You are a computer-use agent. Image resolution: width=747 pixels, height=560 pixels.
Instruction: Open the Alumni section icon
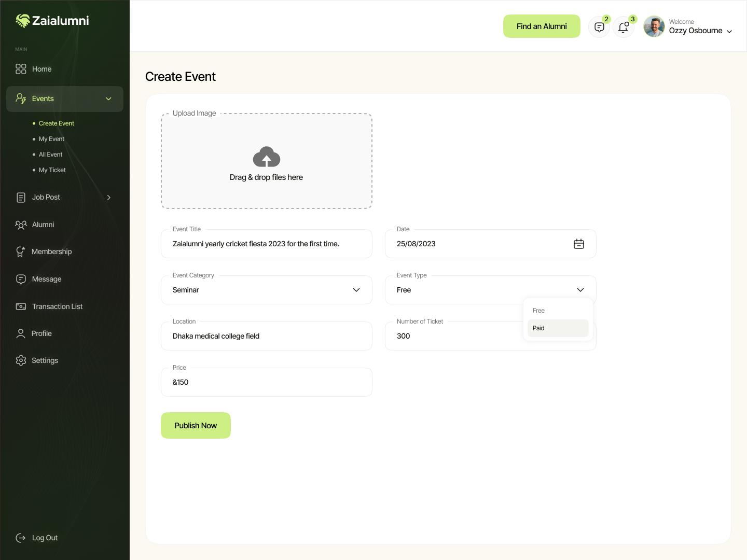click(20, 225)
